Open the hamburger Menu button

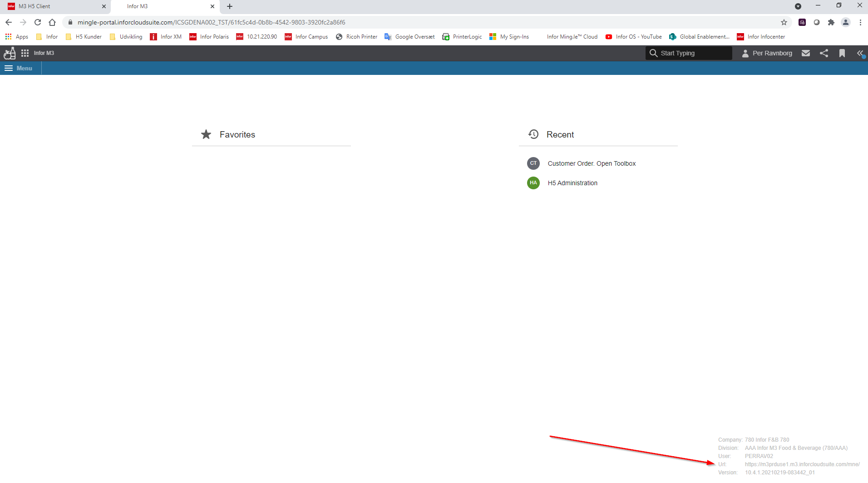[x=19, y=68]
